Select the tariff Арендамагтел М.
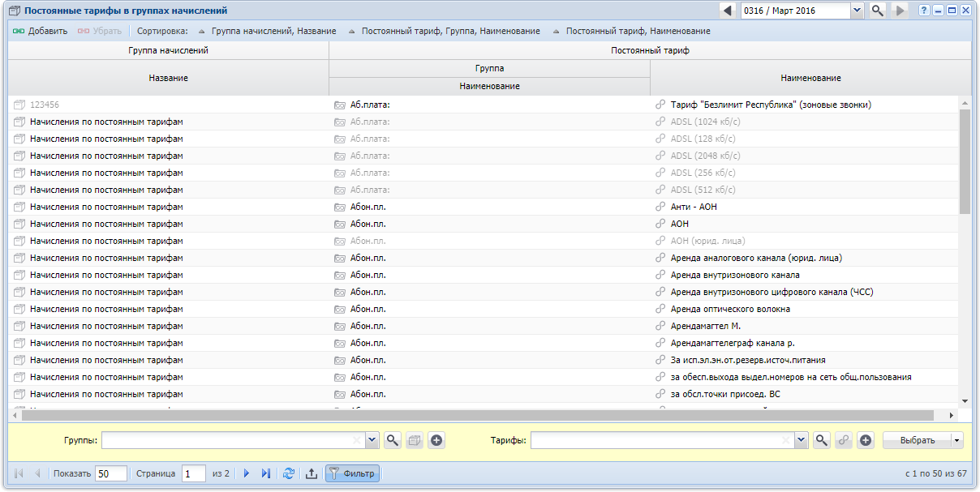This screenshot has height=492, width=980. pyautogui.click(x=706, y=326)
